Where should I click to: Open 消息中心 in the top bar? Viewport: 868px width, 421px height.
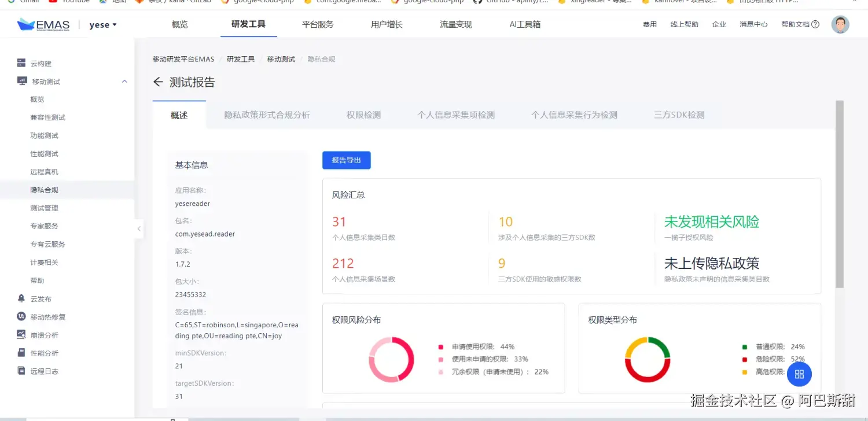753,24
